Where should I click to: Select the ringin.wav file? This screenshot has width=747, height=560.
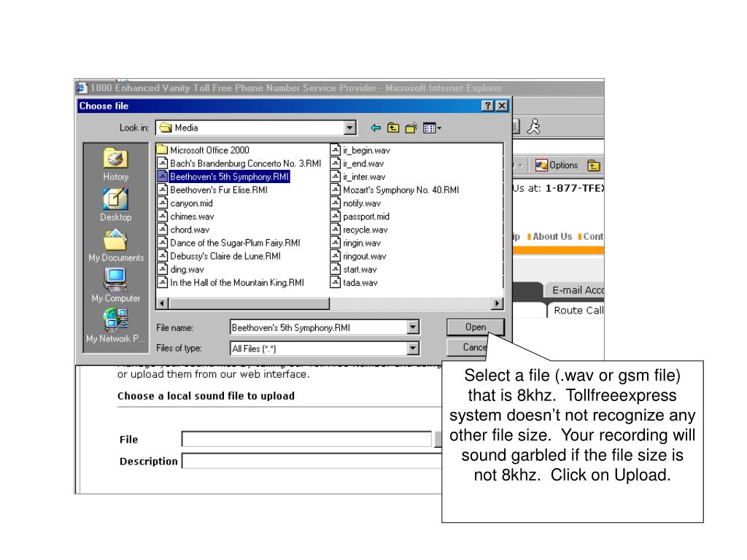tap(356, 243)
